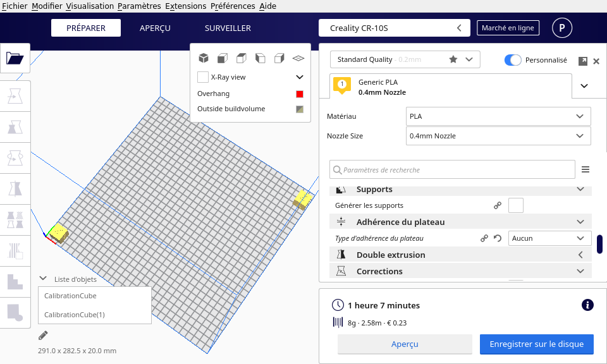The image size is (607, 364).
Task: Collapse the Liste d'objets panel
Action: (x=43, y=279)
